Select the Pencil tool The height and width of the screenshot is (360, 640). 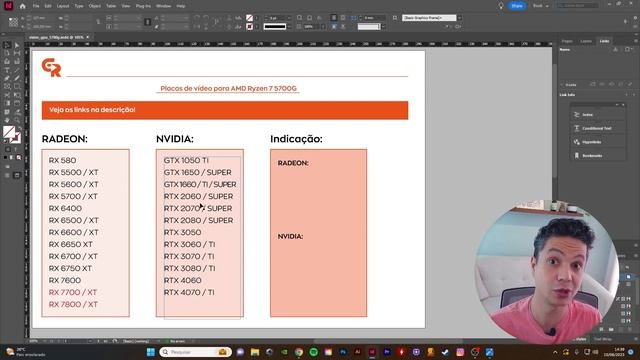(x=17, y=78)
